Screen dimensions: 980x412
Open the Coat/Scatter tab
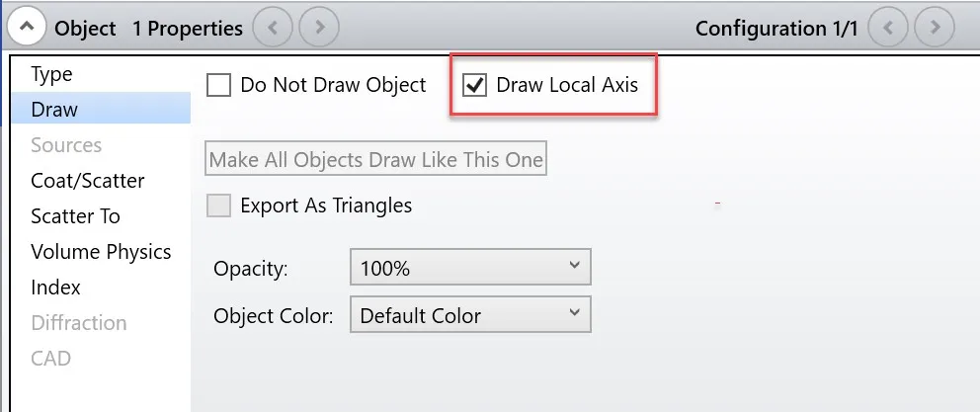(x=88, y=181)
